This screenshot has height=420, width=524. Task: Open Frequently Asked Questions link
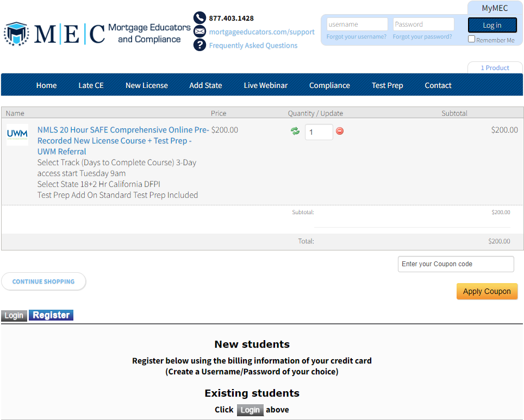[253, 46]
